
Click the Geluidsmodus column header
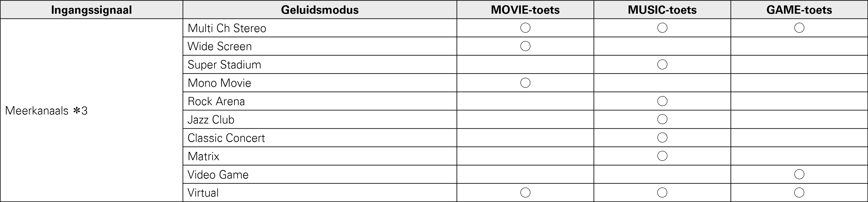tap(319, 10)
